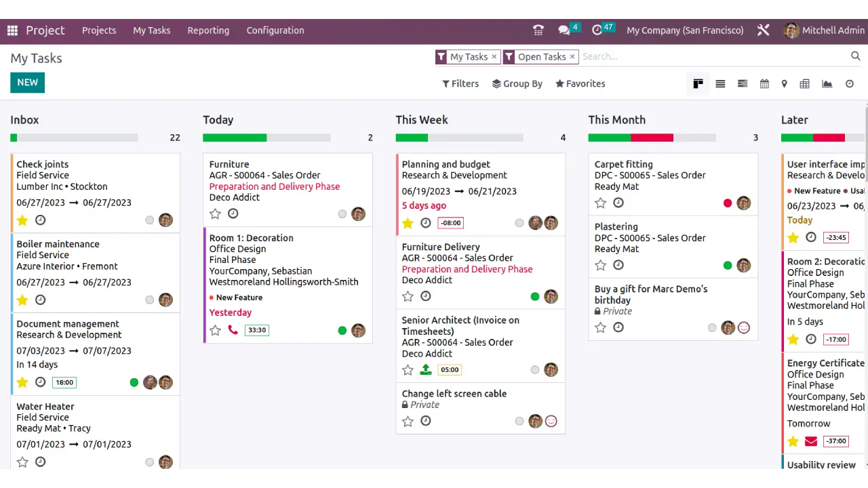Toggle priority star on Check joints task

click(x=22, y=220)
